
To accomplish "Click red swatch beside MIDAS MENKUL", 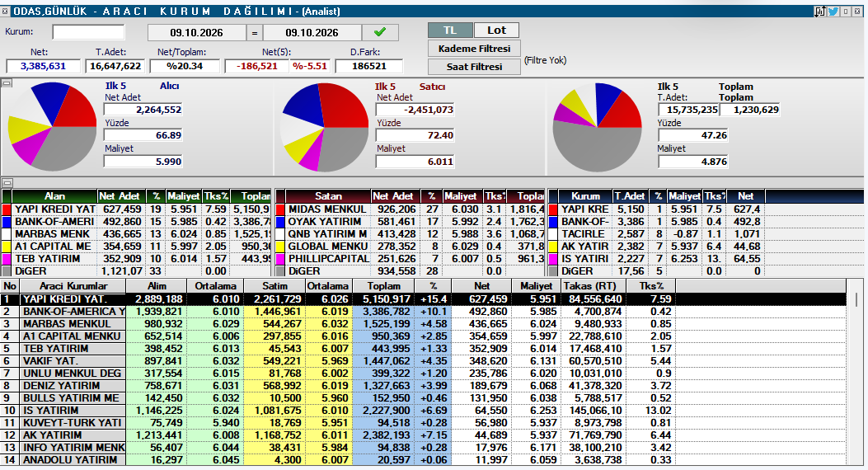I will [x=280, y=209].
